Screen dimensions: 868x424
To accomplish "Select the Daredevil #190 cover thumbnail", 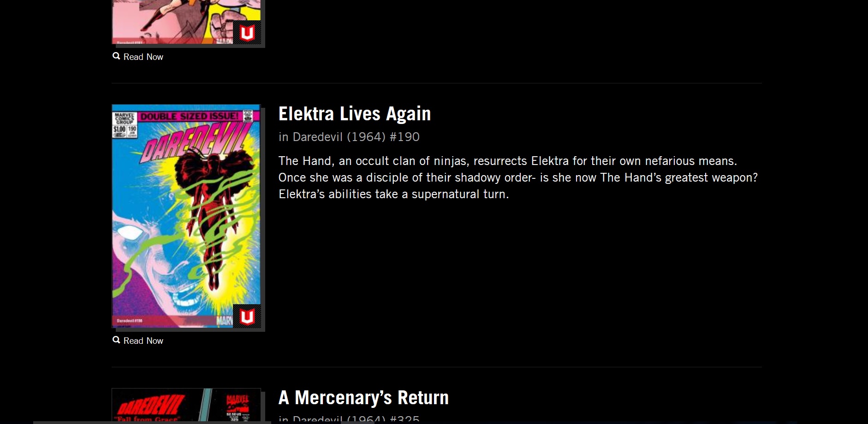I will [186, 216].
